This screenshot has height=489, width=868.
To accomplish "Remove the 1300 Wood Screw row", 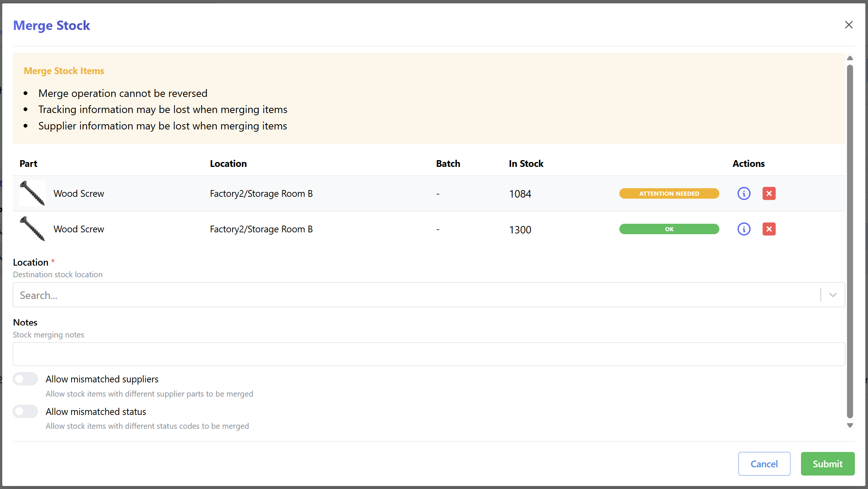I will [769, 229].
